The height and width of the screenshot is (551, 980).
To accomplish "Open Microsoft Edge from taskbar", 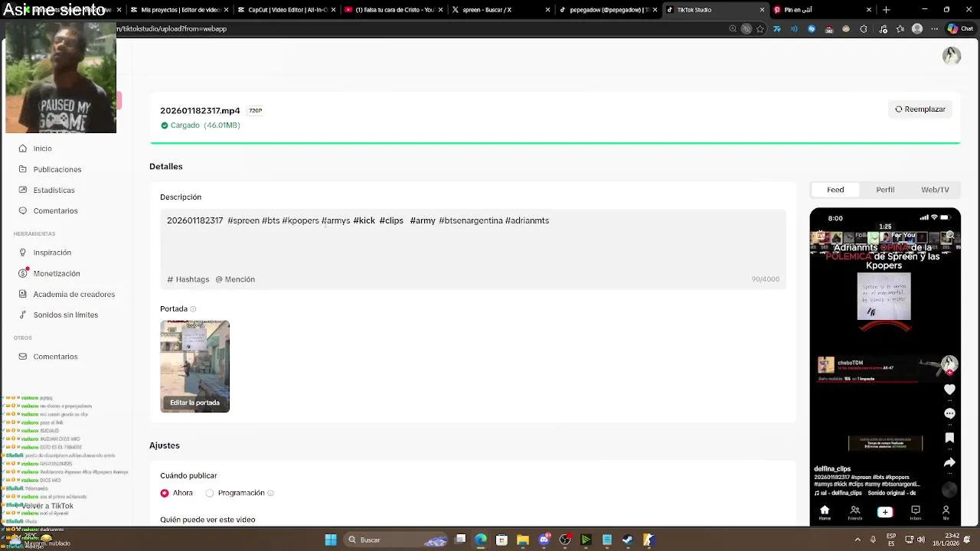I will point(481,540).
